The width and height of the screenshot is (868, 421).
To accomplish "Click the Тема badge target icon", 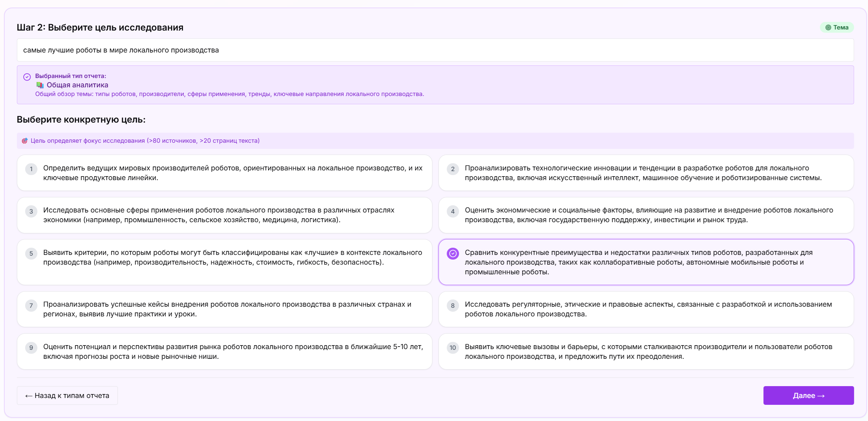I will tap(828, 28).
